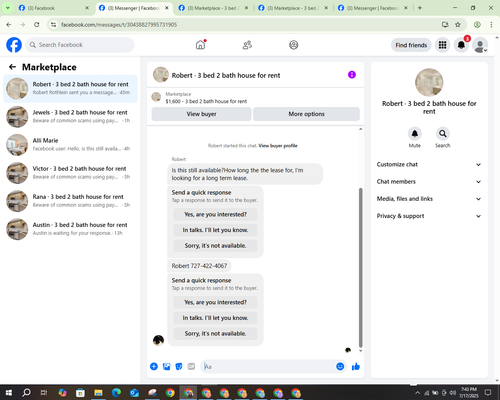Send first 'Sorry, it's not available.' response
500x400 pixels.
pyautogui.click(x=215, y=246)
